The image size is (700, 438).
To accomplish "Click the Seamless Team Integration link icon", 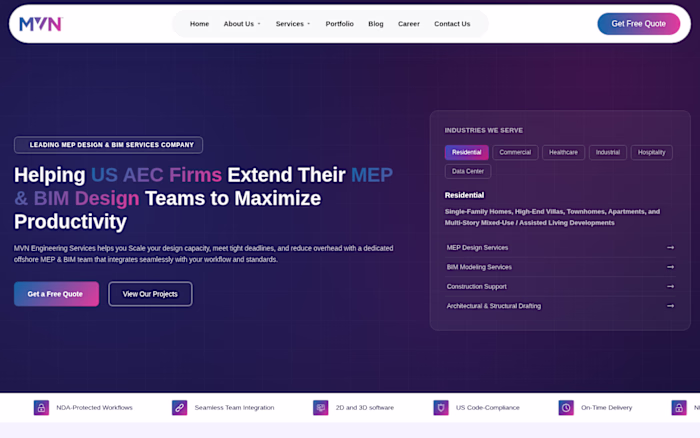I will [179, 408].
